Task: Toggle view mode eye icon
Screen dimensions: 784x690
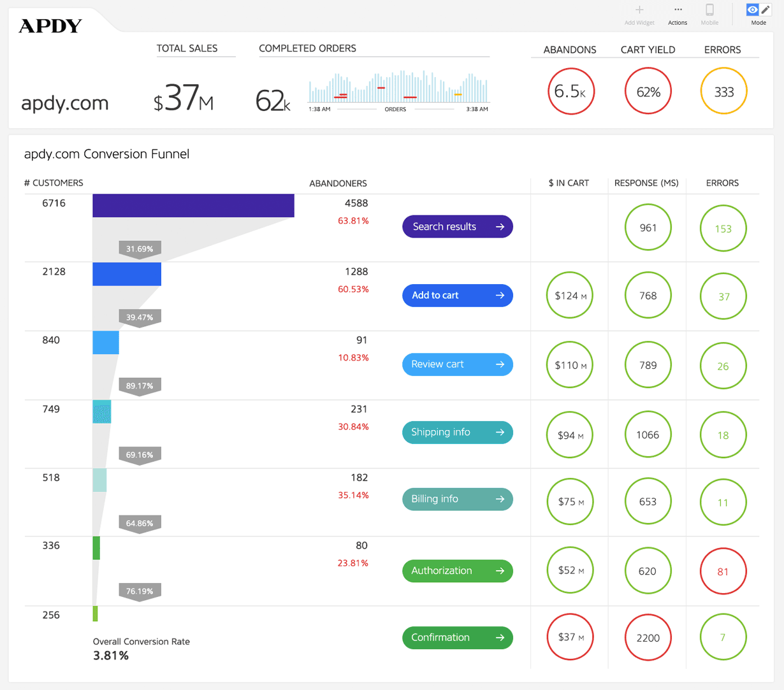Action: click(x=753, y=10)
